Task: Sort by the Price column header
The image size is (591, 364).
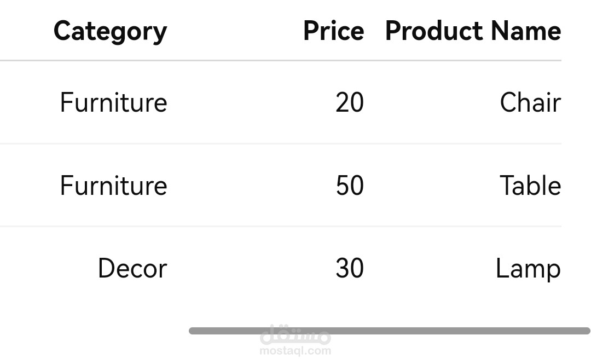Action: pos(333,31)
